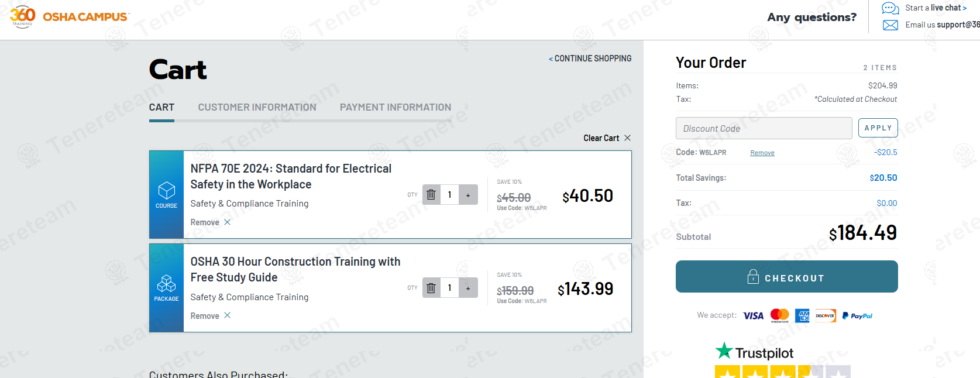The width and height of the screenshot is (980, 378).
Task: Open the Customer Information tab
Action: [x=257, y=107]
